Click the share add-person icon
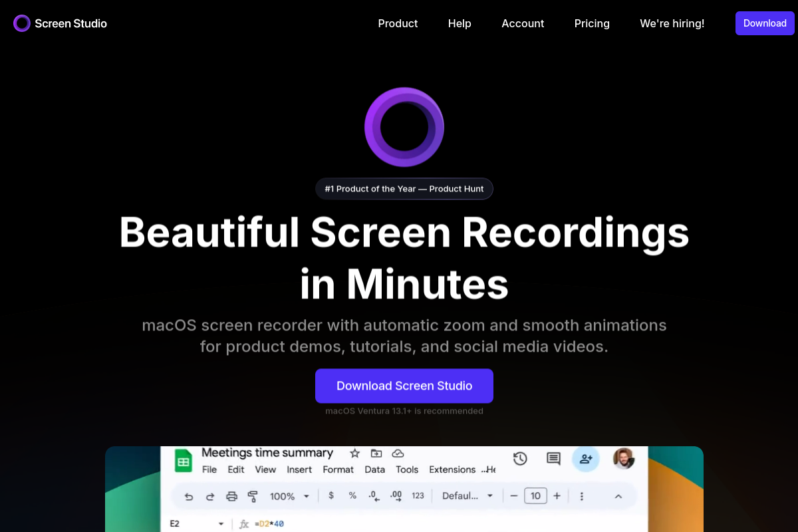Viewport: 798px width, 532px height. pyautogui.click(x=586, y=458)
